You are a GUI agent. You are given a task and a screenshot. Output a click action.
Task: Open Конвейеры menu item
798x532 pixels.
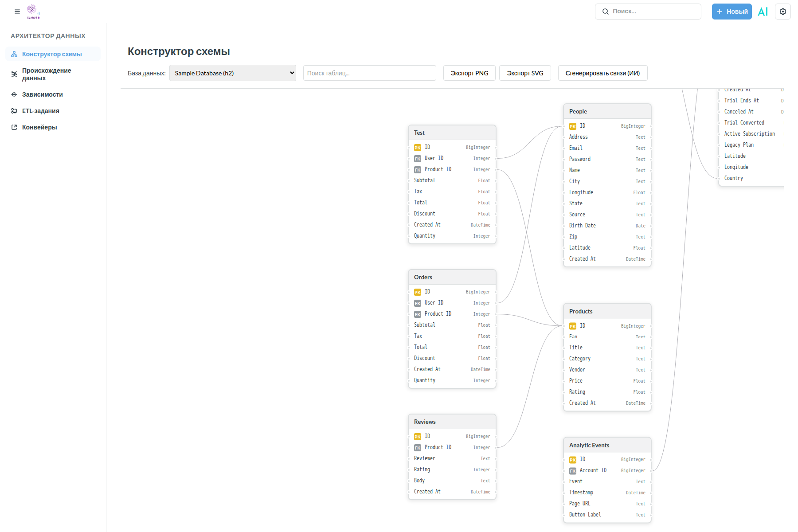click(x=53, y=127)
